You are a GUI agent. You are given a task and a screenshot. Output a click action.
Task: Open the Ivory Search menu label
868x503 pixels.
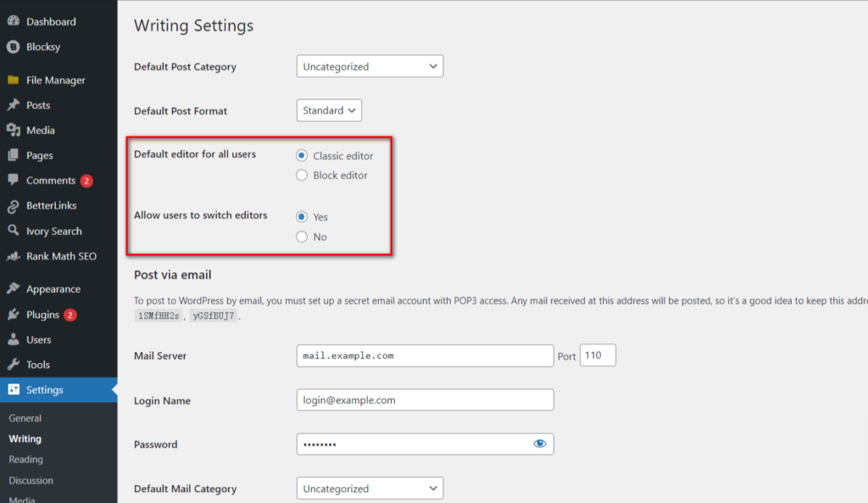click(x=54, y=231)
